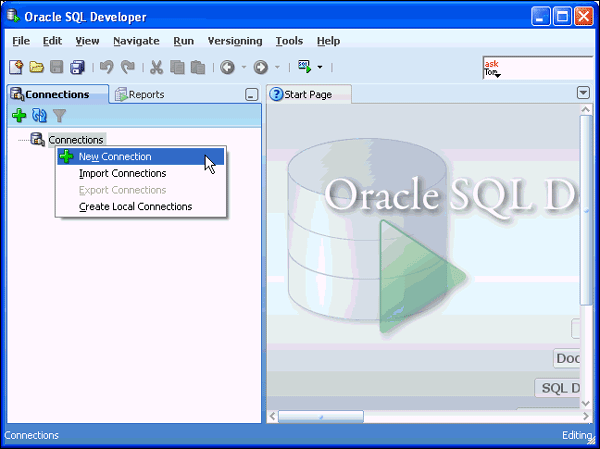The width and height of the screenshot is (600, 449).
Task: Open the editor tab list dropdown
Action: tap(583, 93)
